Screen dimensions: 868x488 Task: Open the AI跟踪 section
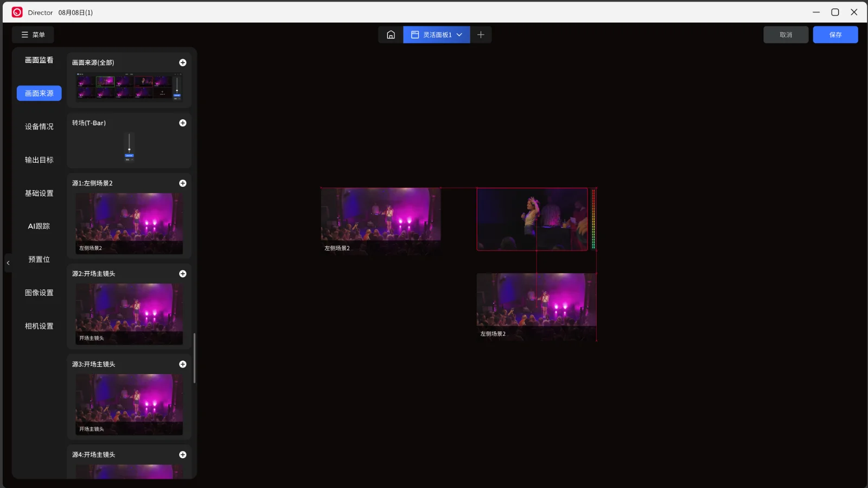[39, 226]
